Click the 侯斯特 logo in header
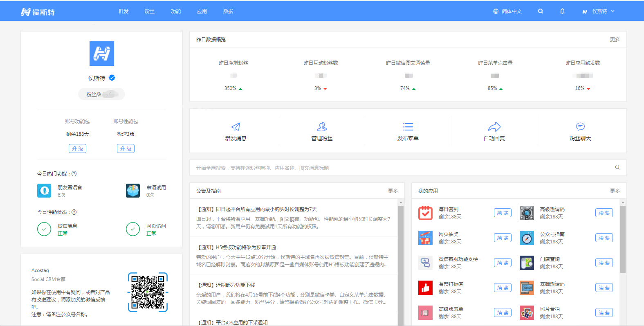This screenshot has width=644, height=326. pyautogui.click(x=38, y=12)
